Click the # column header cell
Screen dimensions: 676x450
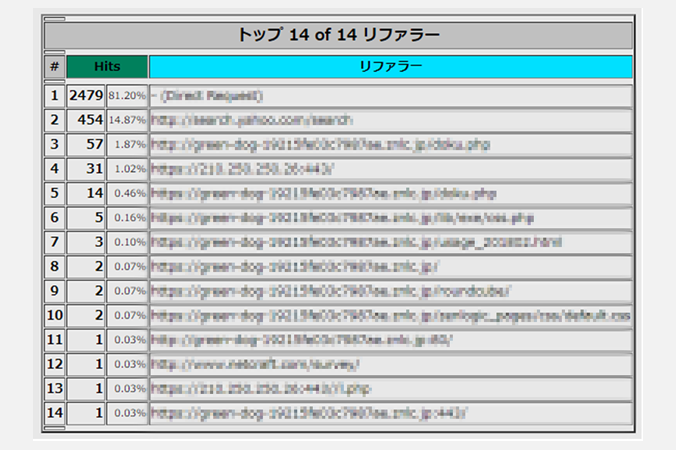[54, 67]
